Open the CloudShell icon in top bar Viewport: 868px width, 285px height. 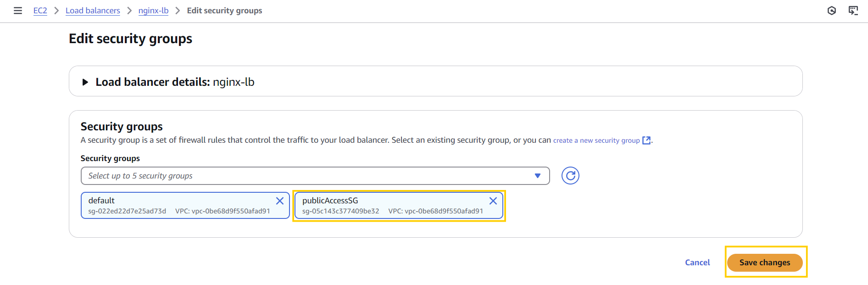[x=853, y=11]
